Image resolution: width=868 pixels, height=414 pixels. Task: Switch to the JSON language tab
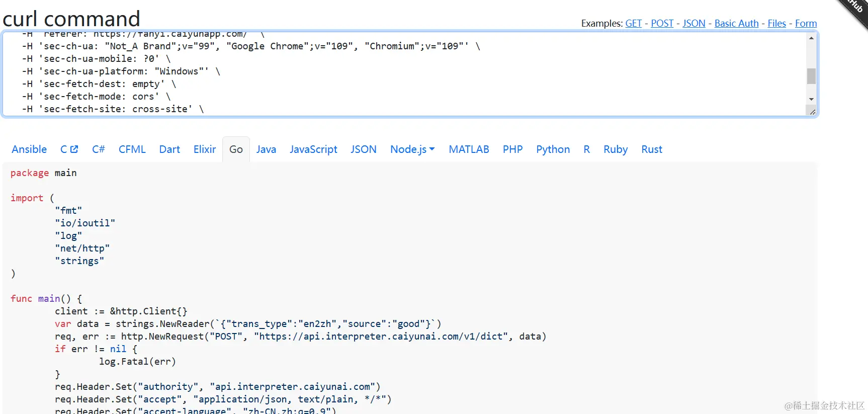(364, 149)
